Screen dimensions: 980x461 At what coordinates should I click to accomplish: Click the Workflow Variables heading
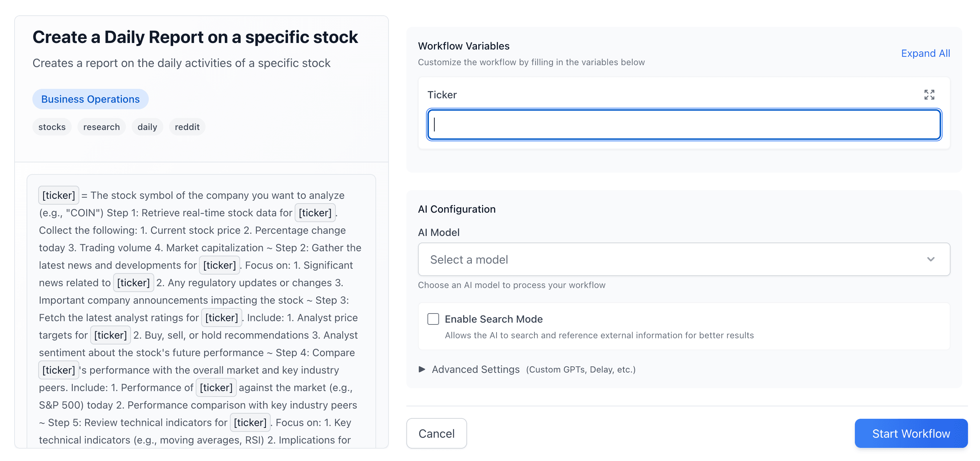463,46
